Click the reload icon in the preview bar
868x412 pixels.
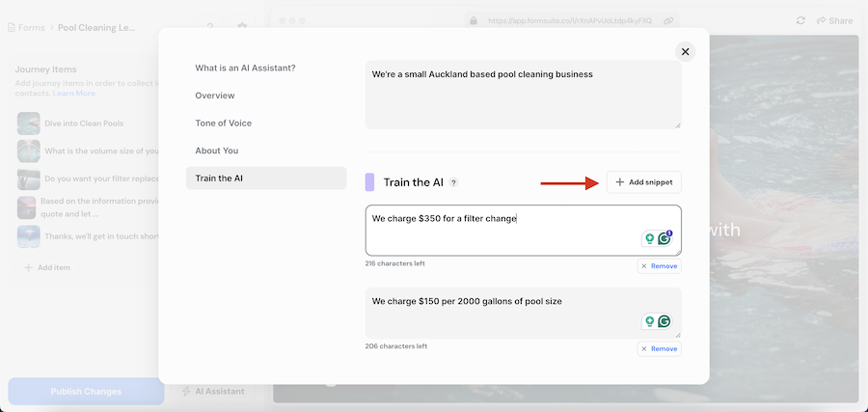[800, 20]
